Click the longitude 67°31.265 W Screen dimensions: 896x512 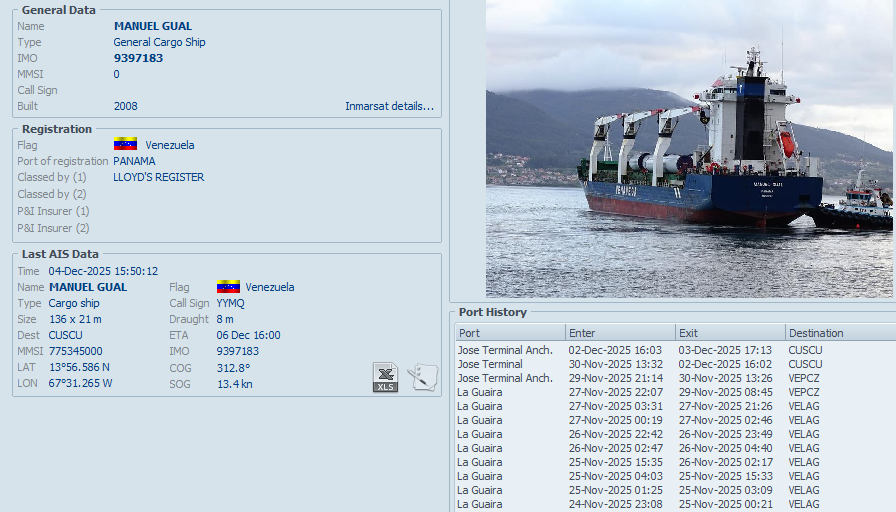(x=80, y=383)
